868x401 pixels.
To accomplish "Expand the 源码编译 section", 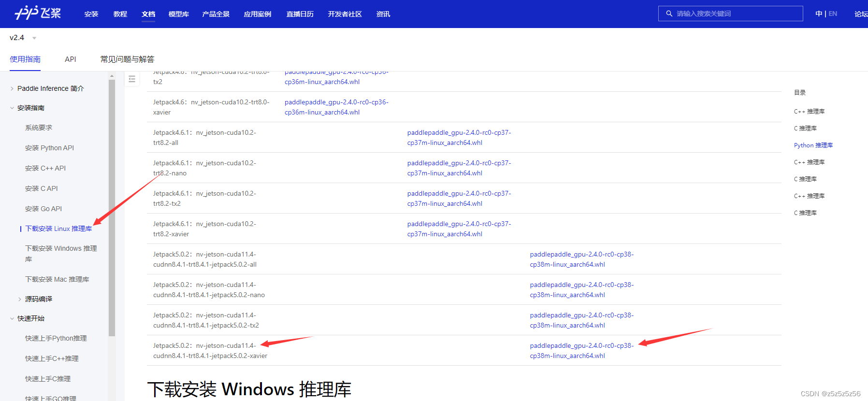I will [x=35, y=299].
